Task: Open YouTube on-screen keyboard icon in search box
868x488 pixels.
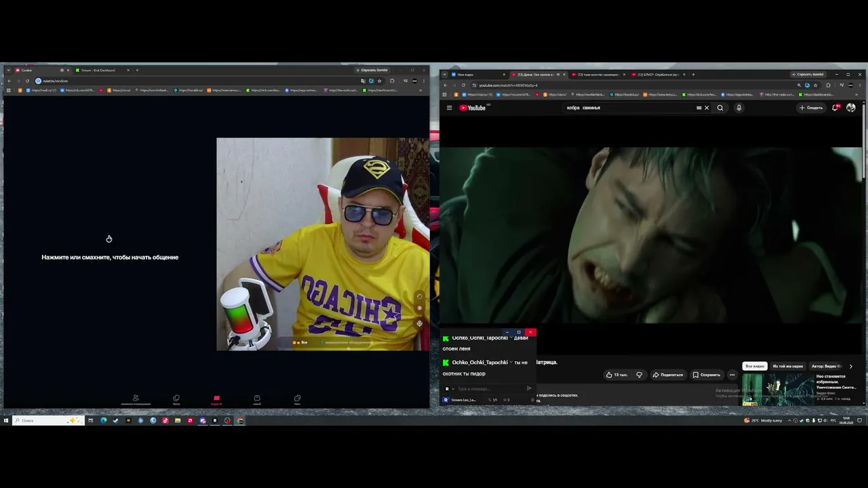Action: tap(698, 108)
